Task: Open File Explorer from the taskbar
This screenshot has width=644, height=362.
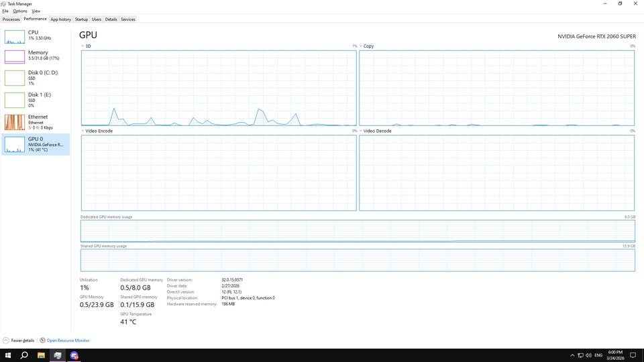Action: [x=41, y=355]
